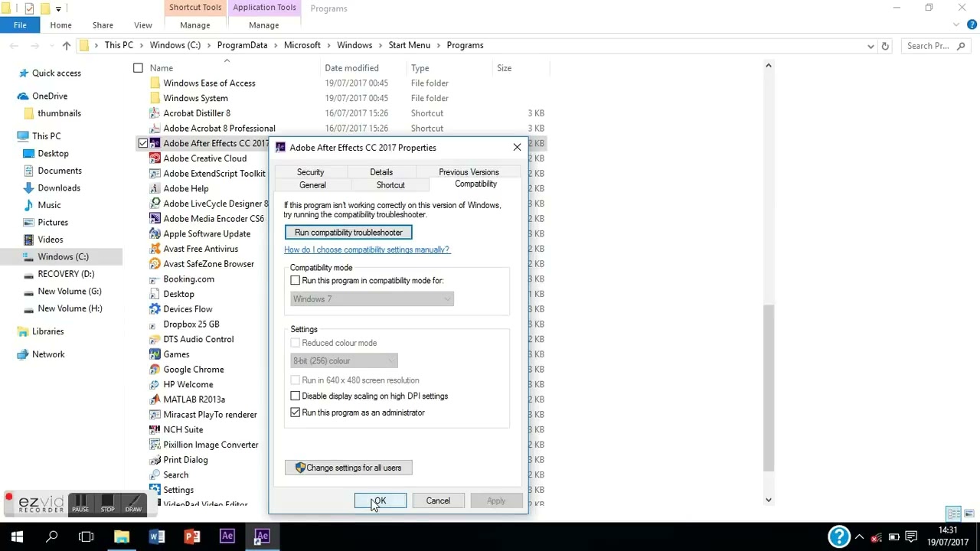This screenshot has height=551, width=980.
Task: Select Windows (C:) in navigation pane
Action: [63, 257]
